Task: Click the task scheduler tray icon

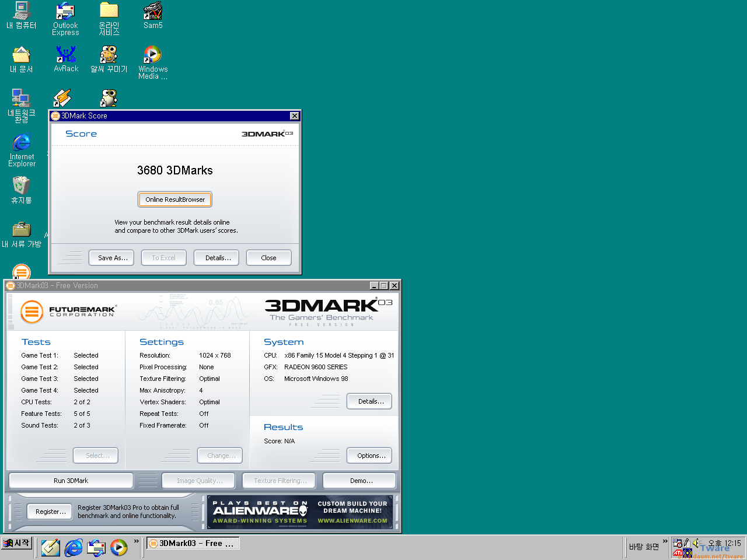Action: (678, 543)
